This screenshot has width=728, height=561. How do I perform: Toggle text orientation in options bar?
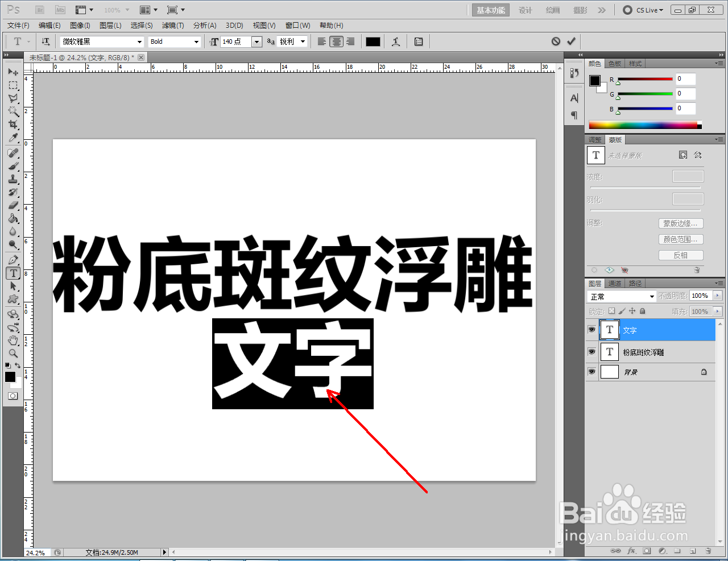pos(46,41)
